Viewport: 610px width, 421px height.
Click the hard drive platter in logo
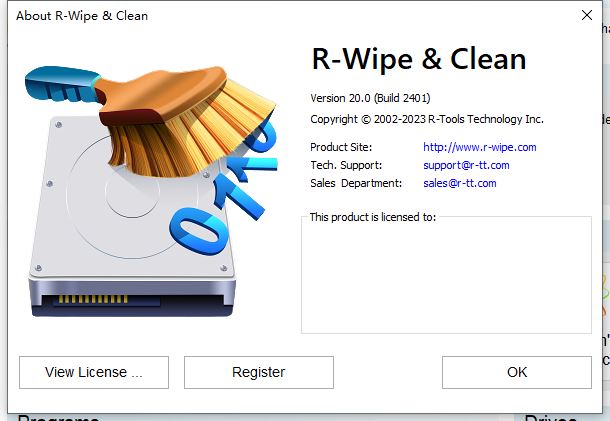[x=132, y=196]
